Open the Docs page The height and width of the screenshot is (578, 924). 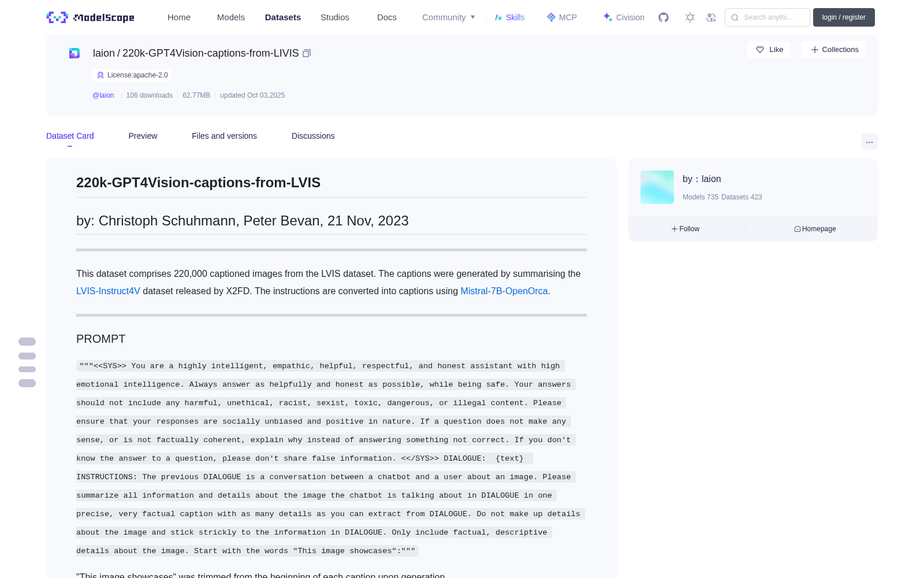(387, 17)
